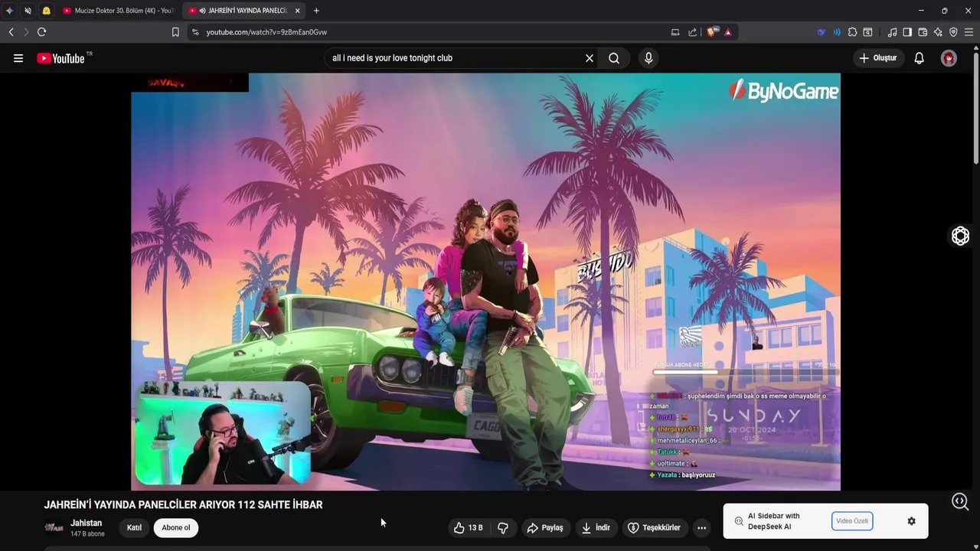Click the share page icon in address bar
The height and width of the screenshot is (551, 980).
pyautogui.click(x=692, y=32)
